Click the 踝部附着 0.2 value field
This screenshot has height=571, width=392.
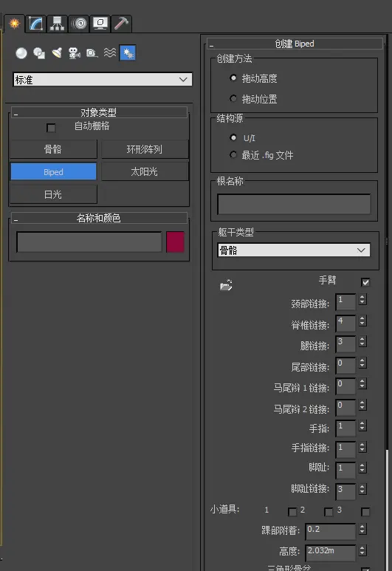pos(331,531)
